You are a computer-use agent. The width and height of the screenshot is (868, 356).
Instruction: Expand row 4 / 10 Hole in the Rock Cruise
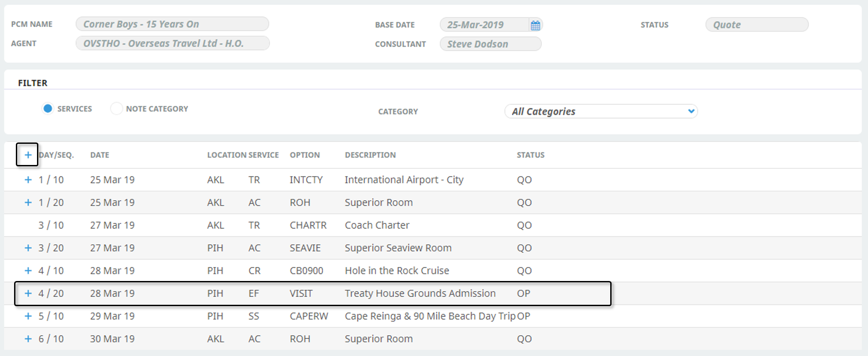[x=28, y=270]
